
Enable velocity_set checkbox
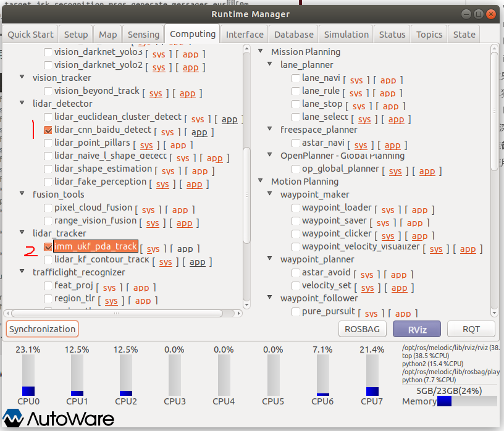(x=295, y=285)
